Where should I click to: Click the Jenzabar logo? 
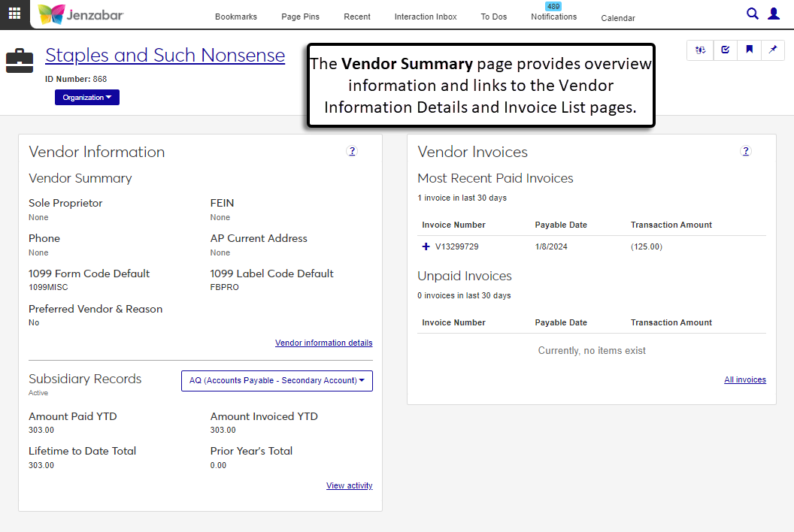pyautogui.click(x=80, y=14)
